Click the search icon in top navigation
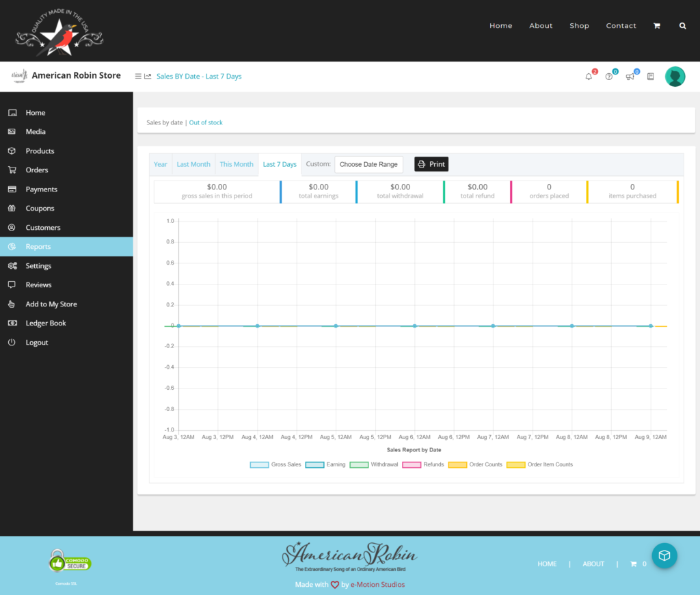This screenshot has width=700, height=595. pyautogui.click(x=682, y=26)
